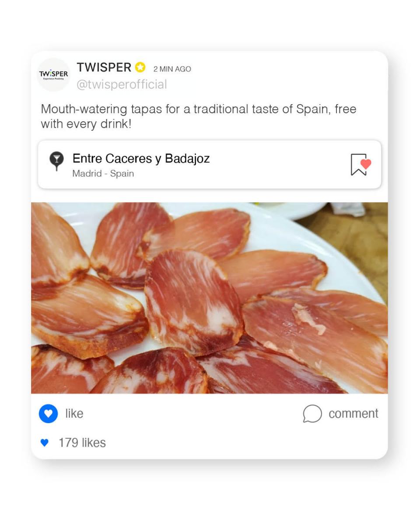Image resolution: width=420 pixels, height=525 pixels.
Task: Click the Madrid - Spain location text
Action: pyautogui.click(x=103, y=173)
